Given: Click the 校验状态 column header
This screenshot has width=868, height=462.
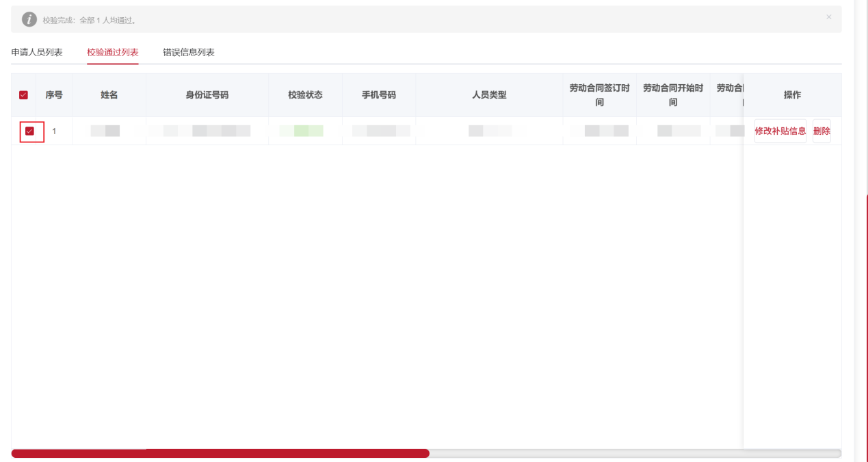Looking at the screenshot, I should tap(305, 95).
